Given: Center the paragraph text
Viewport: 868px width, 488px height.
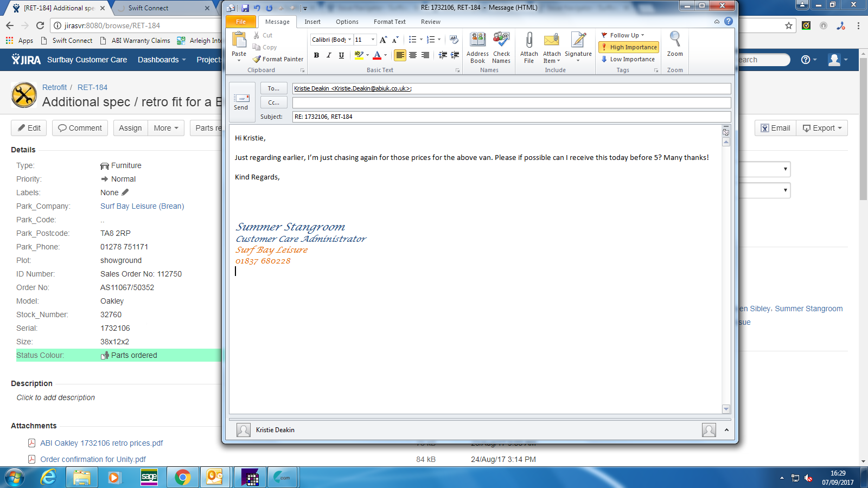Looking at the screenshot, I should (413, 55).
